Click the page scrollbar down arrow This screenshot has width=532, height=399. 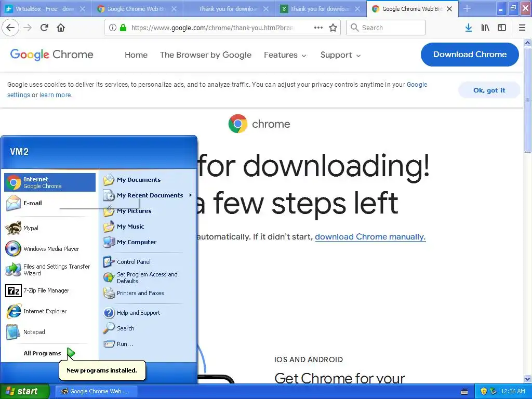[x=528, y=379]
